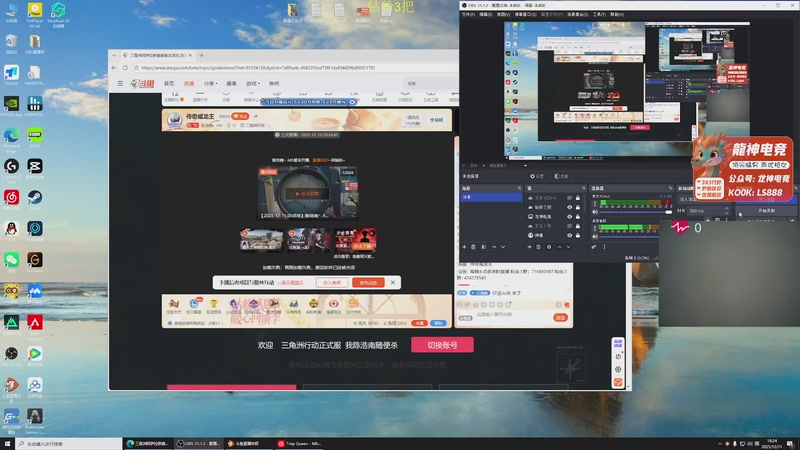800x450 pixels.
Task: Go to 首页 in Douyu navigation
Action: [x=169, y=83]
